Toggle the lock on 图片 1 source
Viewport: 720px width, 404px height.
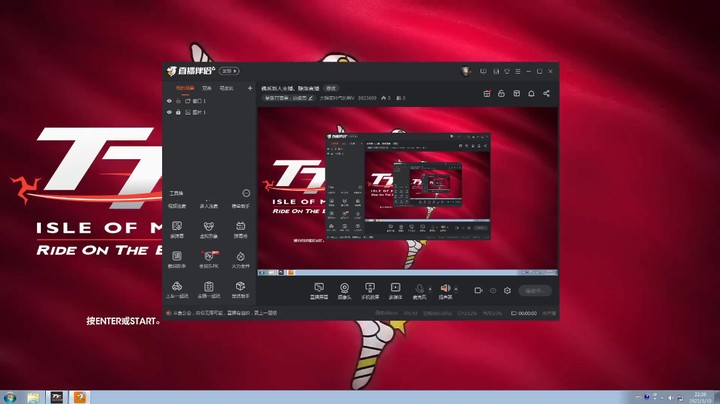pos(178,112)
